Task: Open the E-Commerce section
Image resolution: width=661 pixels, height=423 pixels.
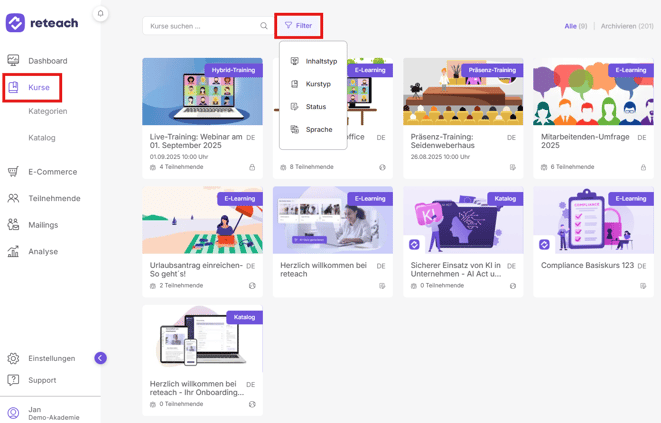Action: click(x=52, y=172)
